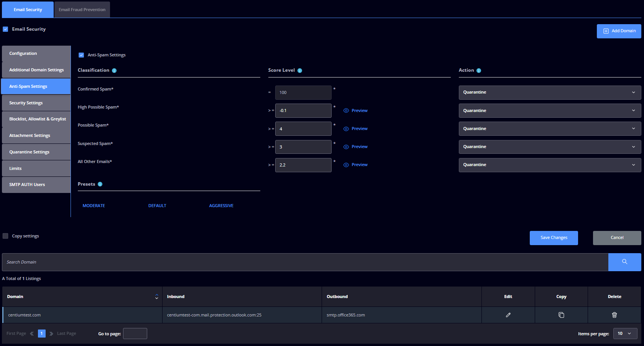Click the Action info icon
This screenshot has height=346, width=644.
pos(479,71)
